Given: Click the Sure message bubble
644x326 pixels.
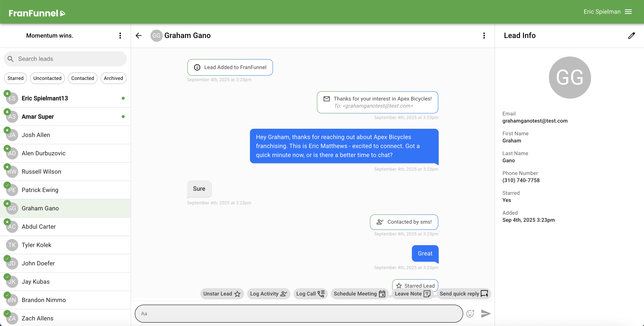Looking at the screenshot, I should coord(199,189).
